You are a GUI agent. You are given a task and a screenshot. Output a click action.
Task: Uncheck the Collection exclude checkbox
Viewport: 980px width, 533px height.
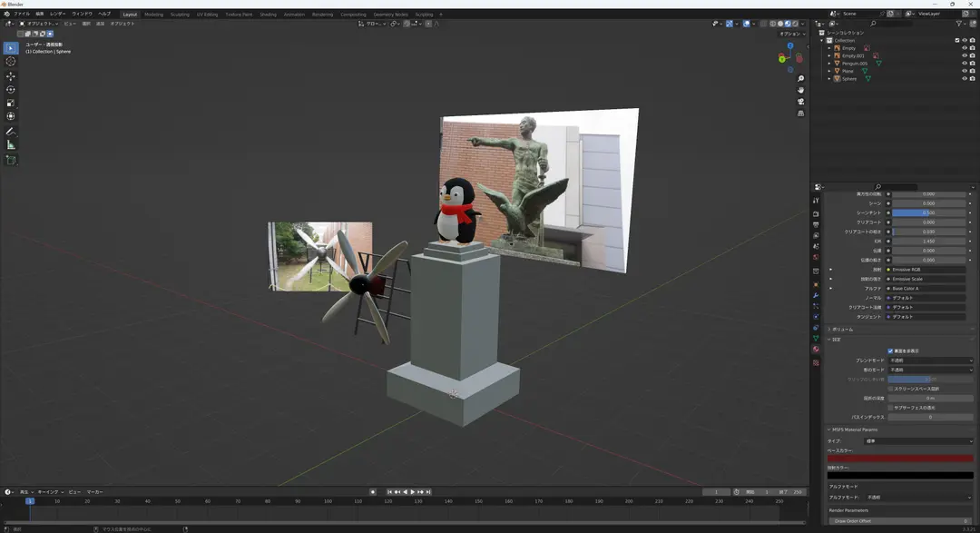(x=957, y=41)
